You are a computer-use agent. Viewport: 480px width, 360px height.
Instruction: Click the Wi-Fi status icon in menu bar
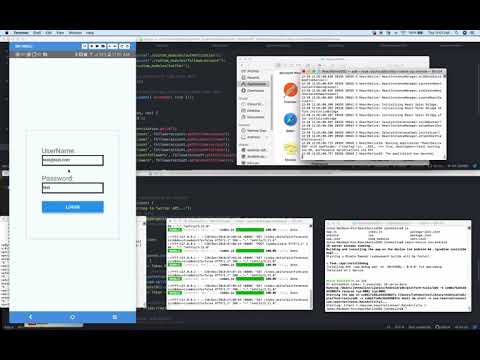pyautogui.click(x=403, y=33)
